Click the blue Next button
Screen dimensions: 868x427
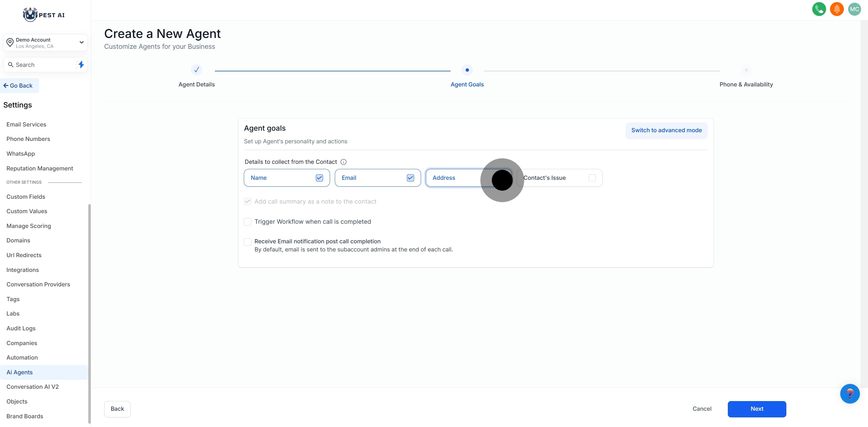[756, 409]
